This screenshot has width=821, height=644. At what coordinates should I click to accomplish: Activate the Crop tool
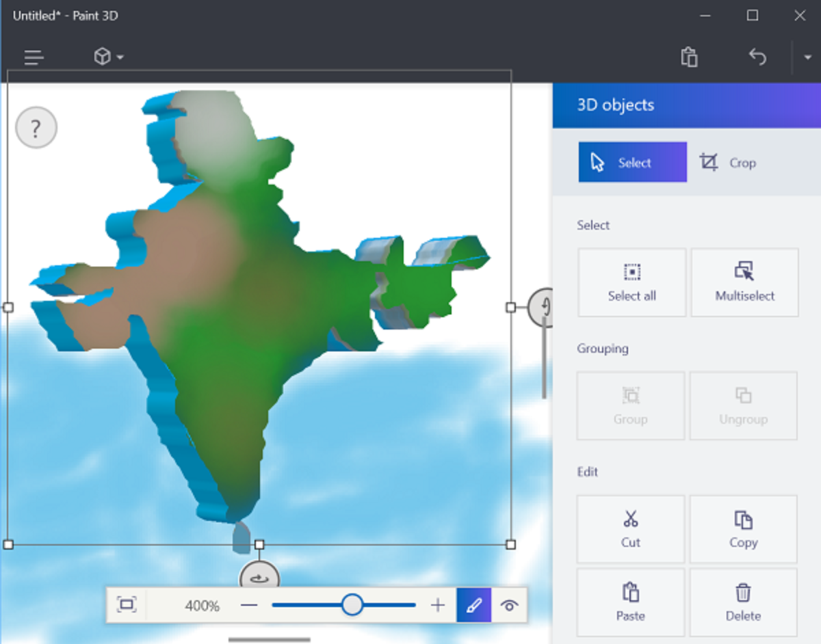727,162
